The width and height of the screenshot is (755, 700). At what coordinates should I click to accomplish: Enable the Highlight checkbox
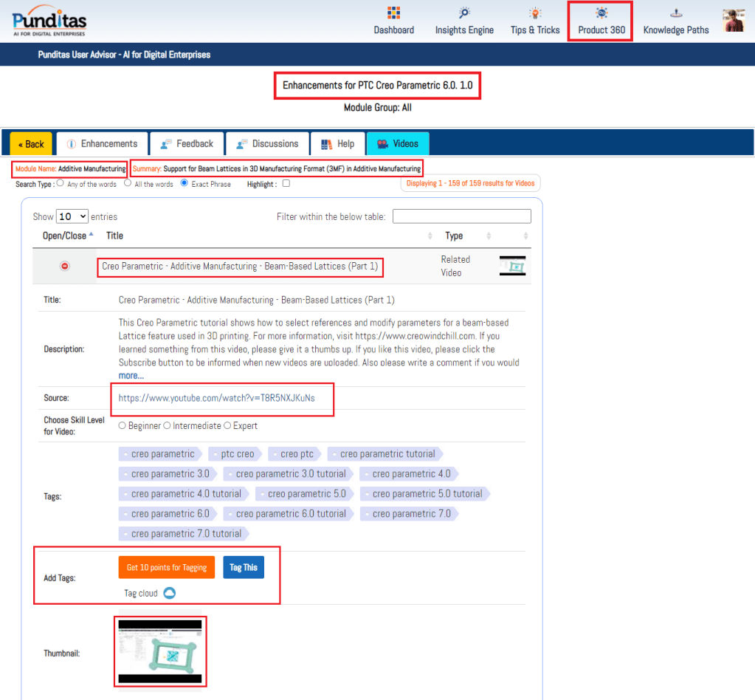click(x=286, y=184)
